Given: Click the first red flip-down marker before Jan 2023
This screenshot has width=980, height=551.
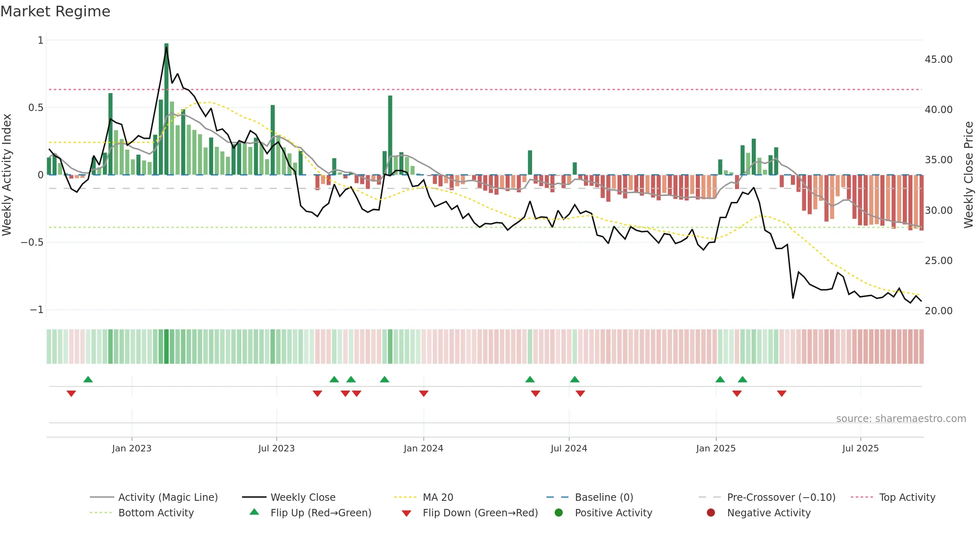Looking at the screenshot, I should click(71, 393).
